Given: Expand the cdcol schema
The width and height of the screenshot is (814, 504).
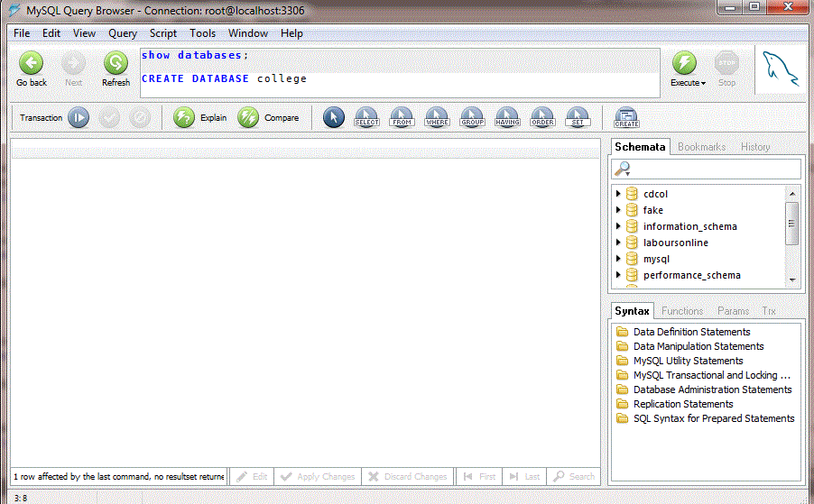Looking at the screenshot, I should click(618, 194).
